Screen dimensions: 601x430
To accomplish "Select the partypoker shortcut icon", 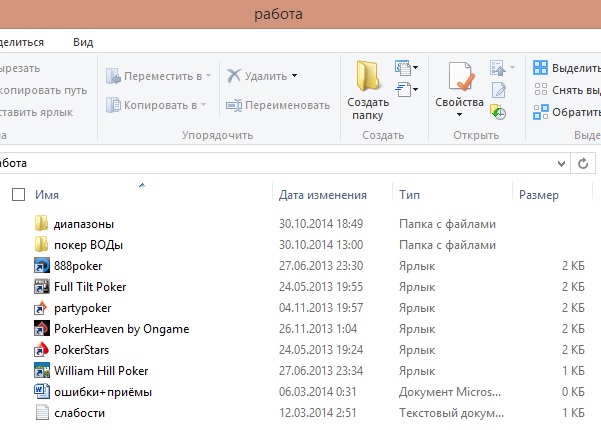I will pos(42,307).
